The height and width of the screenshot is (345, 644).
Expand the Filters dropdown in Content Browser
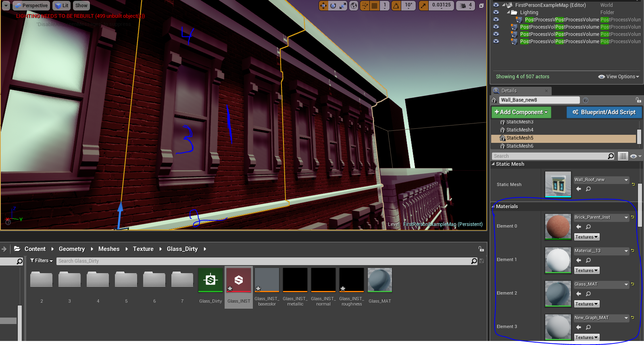pyautogui.click(x=42, y=261)
